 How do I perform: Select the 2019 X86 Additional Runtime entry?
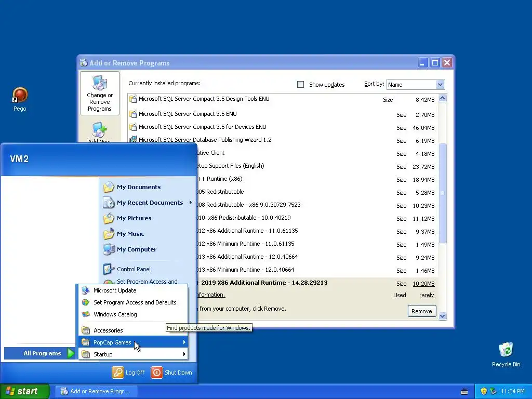(262, 283)
